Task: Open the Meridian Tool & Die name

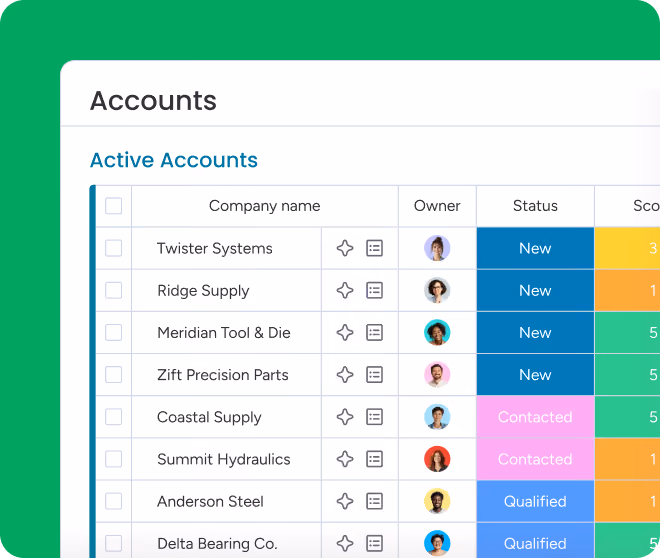Action: (224, 333)
